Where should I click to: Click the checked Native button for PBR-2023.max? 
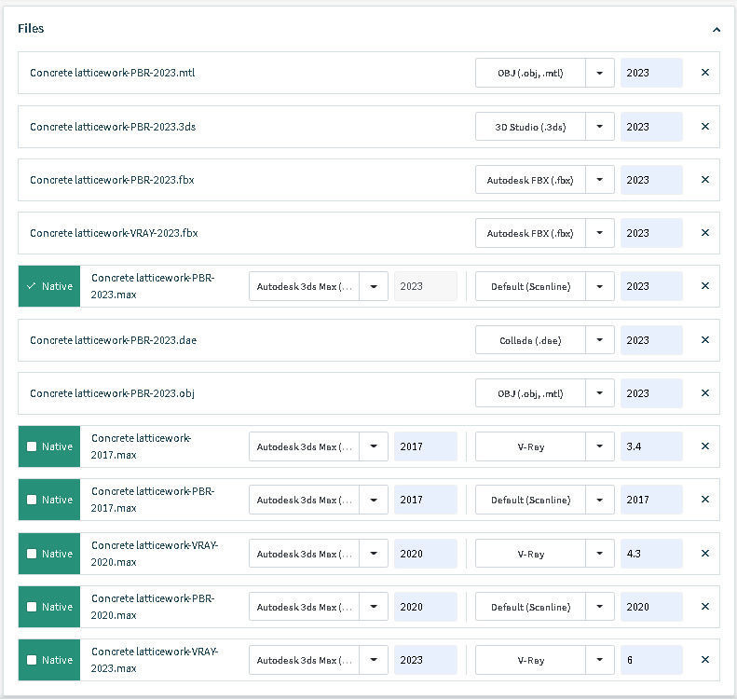click(x=49, y=286)
